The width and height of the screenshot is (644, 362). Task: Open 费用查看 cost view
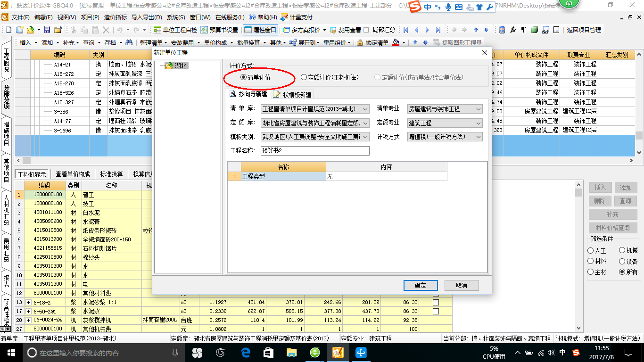346,30
